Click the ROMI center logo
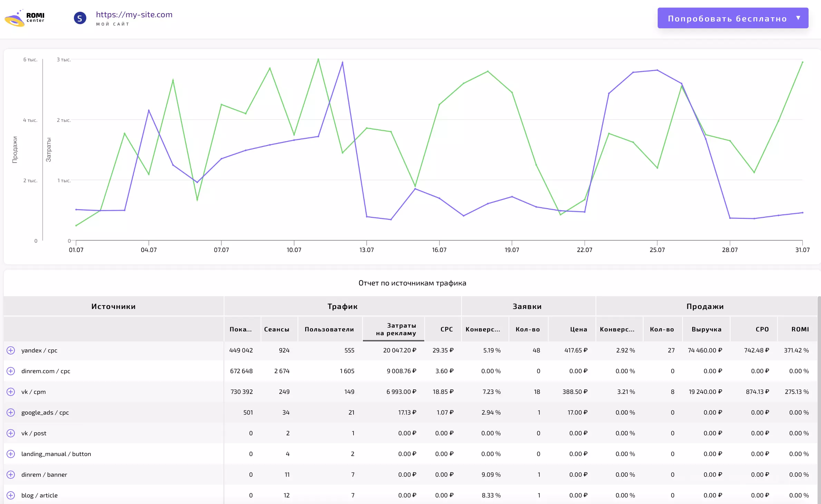Screen dimensions: 821x504 tap(25, 18)
